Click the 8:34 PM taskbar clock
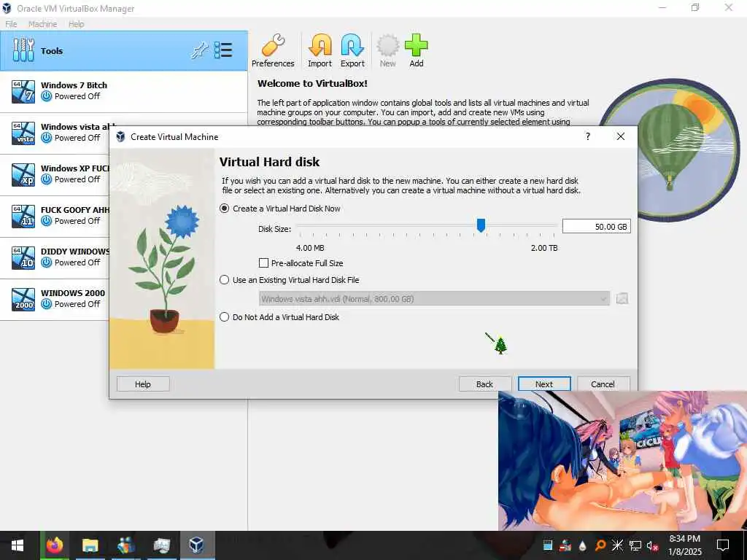Viewport: 747px width, 560px height. (684, 539)
